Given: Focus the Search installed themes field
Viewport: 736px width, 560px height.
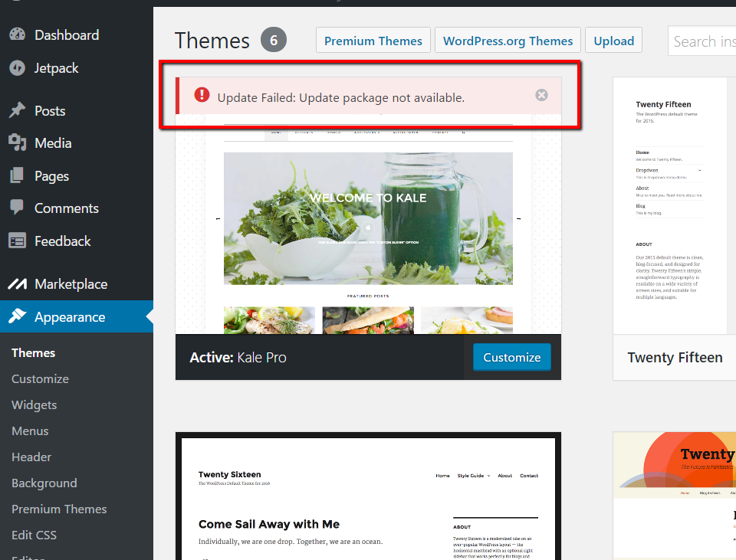Looking at the screenshot, I should point(701,41).
